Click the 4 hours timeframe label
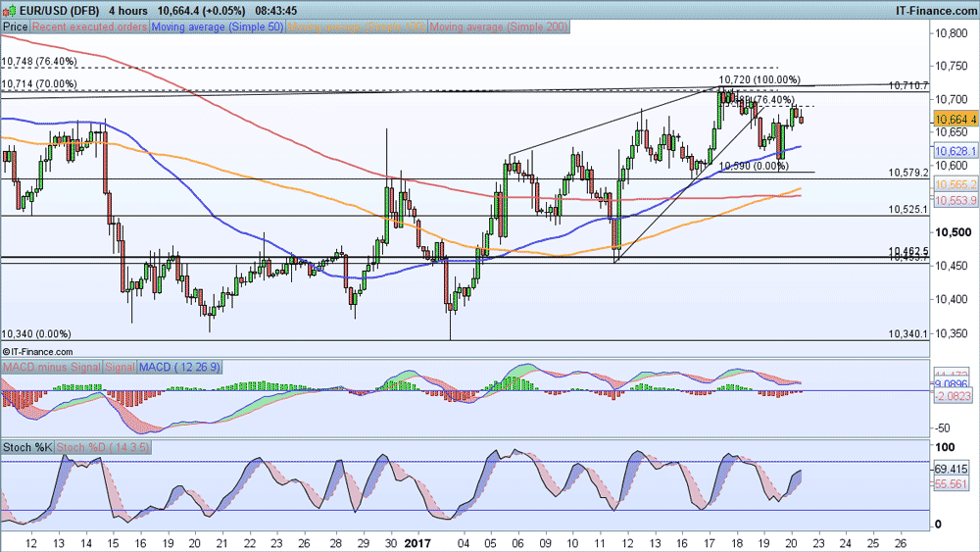This screenshot has height=552, width=980. (128, 11)
